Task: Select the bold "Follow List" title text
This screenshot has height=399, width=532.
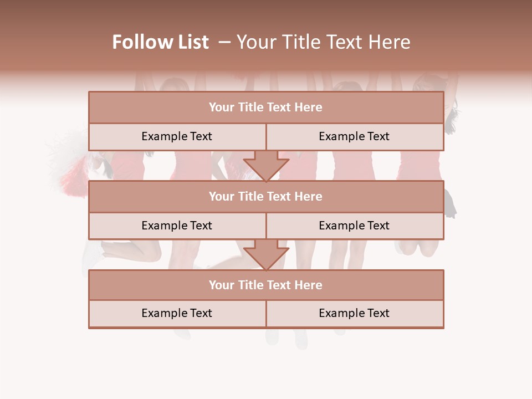Action: (x=160, y=42)
